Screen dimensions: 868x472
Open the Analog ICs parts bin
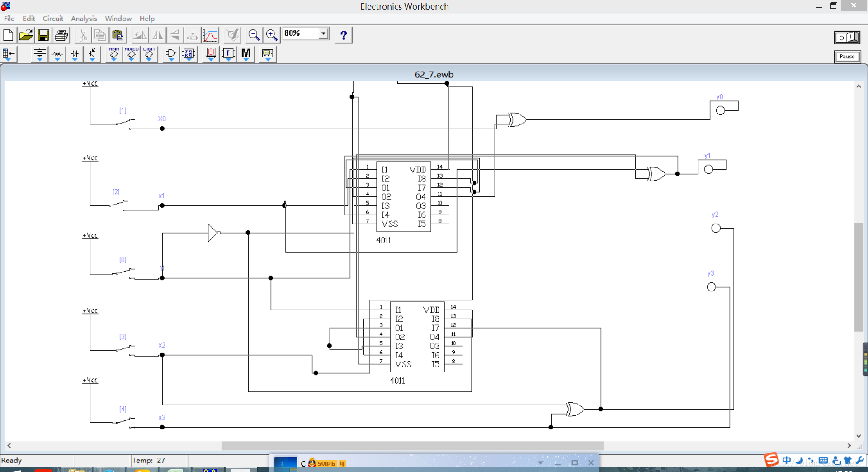114,54
